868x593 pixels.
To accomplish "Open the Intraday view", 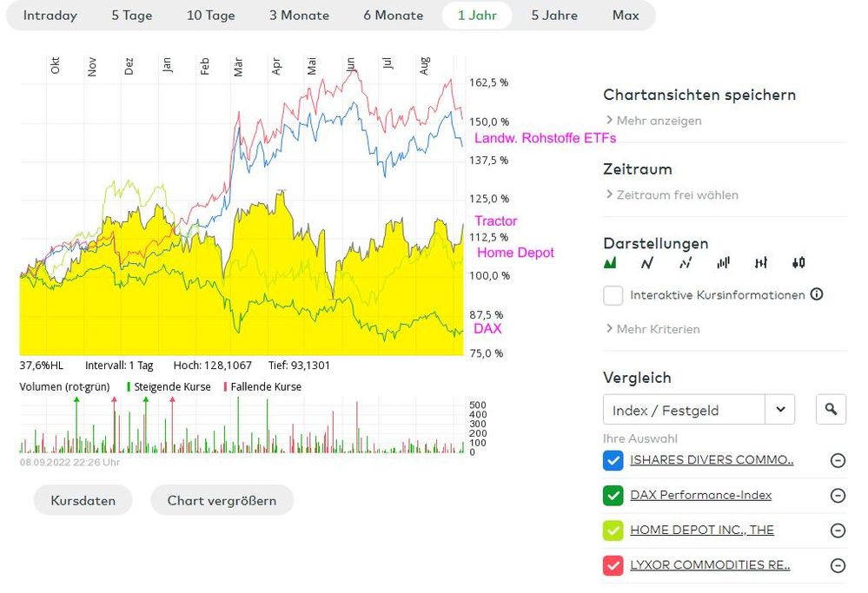I will pos(50,15).
